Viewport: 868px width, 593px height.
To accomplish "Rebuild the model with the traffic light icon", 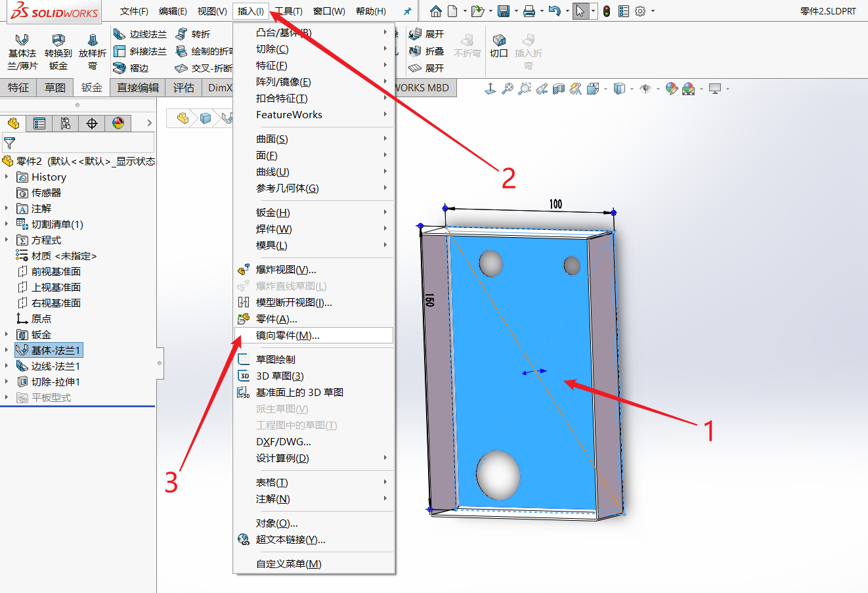I will click(607, 11).
